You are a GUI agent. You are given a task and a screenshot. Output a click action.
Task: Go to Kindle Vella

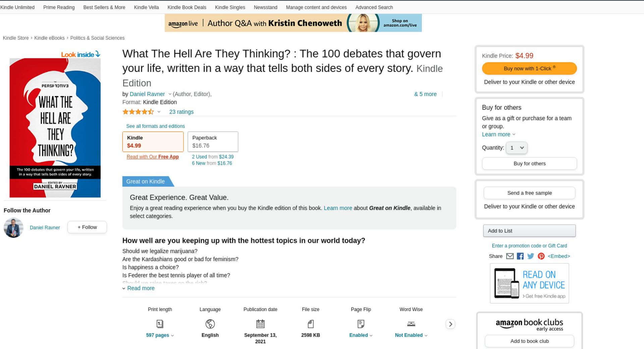click(147, 7)
